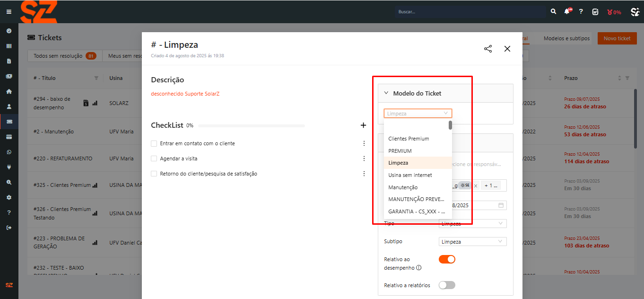The width and height of the screenshot is (644, 299).
Task: Open the hamburger menu icon
Action: tap(9, 12)
